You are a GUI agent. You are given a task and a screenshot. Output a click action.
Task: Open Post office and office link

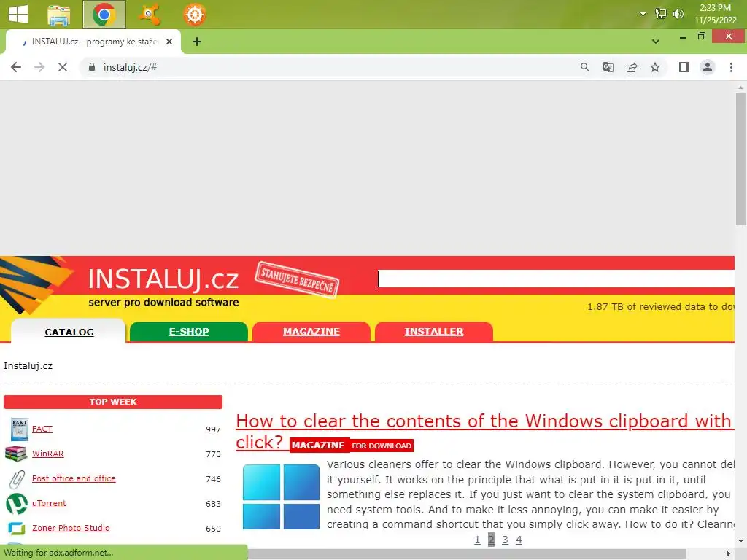[x=74, y=478]
